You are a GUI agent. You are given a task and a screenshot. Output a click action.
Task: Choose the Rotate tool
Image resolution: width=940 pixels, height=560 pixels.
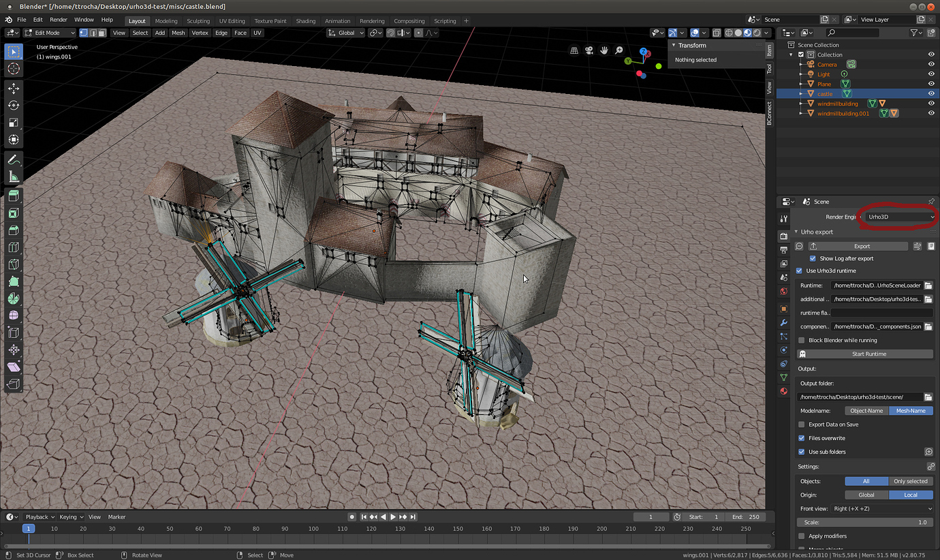14,105
